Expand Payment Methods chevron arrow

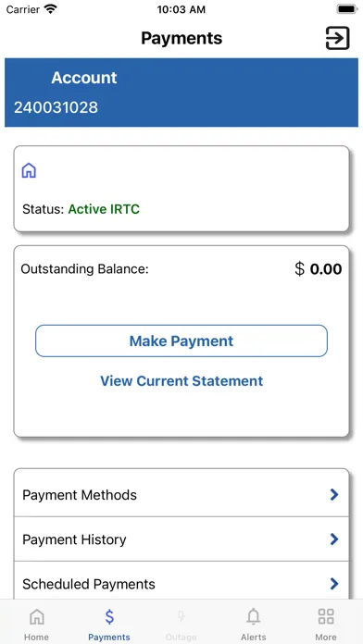point(334,494)
